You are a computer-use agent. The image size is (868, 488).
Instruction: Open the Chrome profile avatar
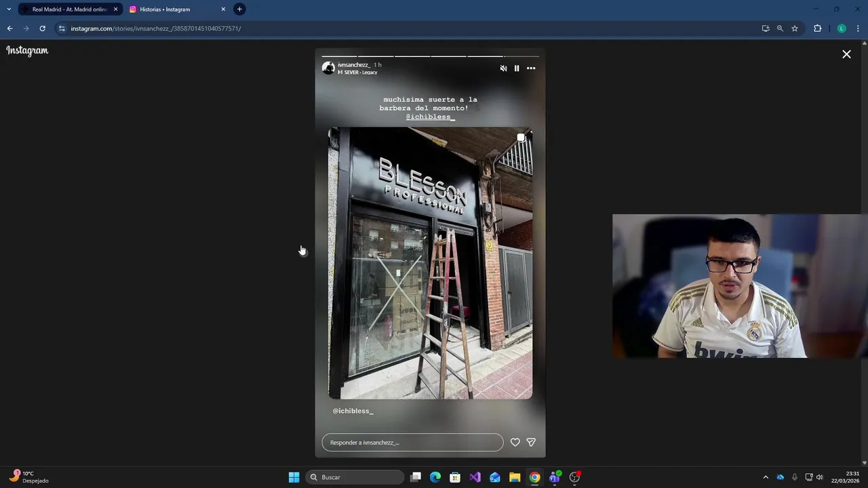[842, 28]
